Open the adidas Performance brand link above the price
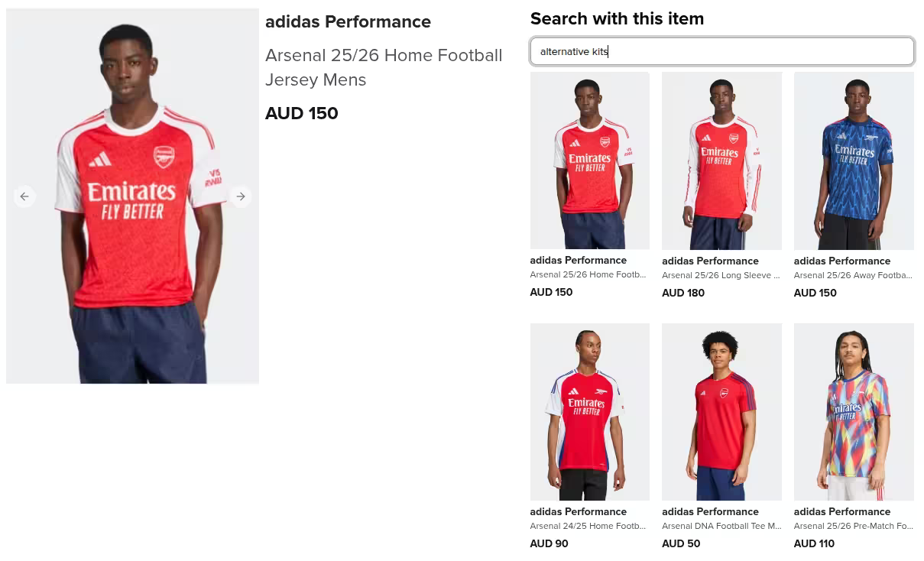Screen dimensions: 924x561 348,21
